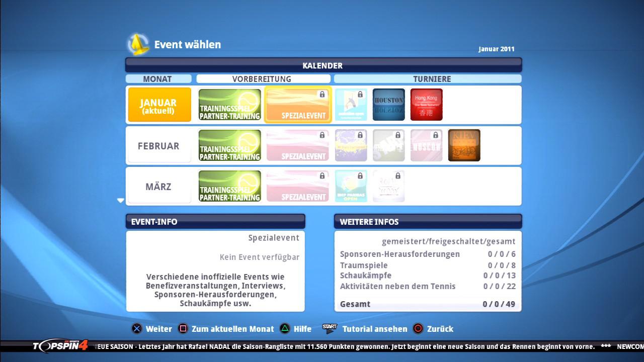Image resolution: width=644 pixels, height=362 pixels.
Task: Select the March Trainingsspiel Partner-Training tile
Action: click(x=230, y=186)
